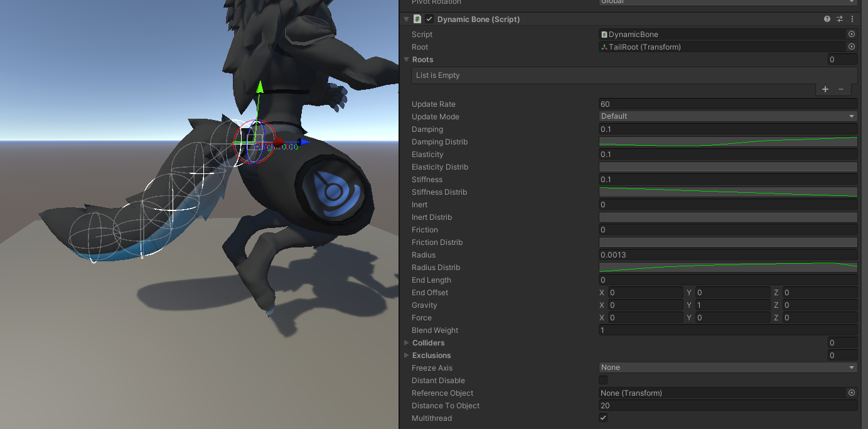This screenshot has height=429, width=868.
Task: Open object picker for Script field
Action: pos(852,35)
